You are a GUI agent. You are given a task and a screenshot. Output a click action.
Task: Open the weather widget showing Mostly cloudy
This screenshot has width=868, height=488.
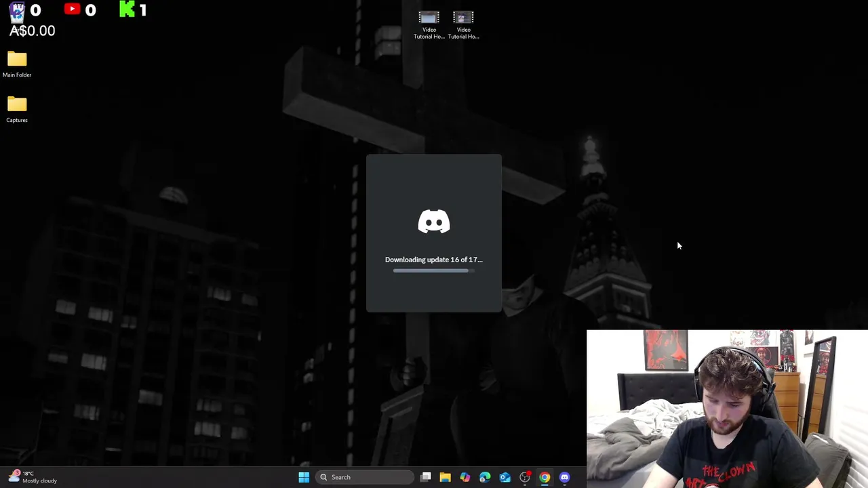coord(33,477)
